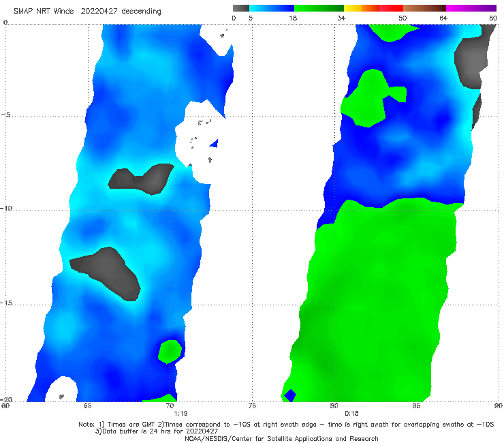Click the small blue diamond inside the green swath
The height and width of the screenshot is (443, 504).
(290, 395)
